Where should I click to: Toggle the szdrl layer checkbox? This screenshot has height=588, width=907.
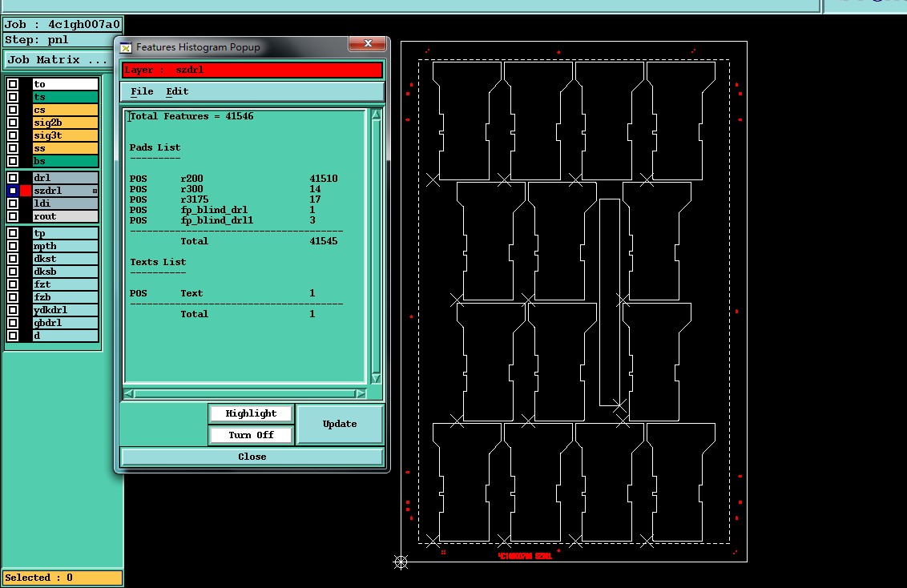tap(13, 191)
